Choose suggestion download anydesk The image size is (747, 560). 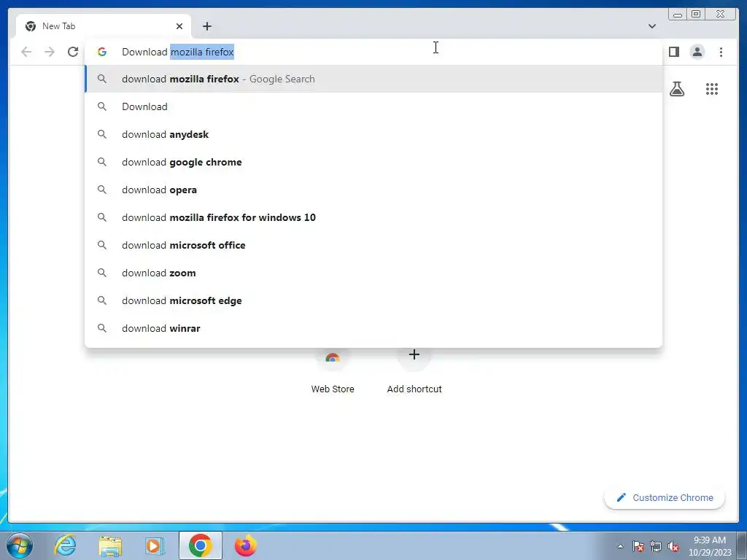point(373,134)
